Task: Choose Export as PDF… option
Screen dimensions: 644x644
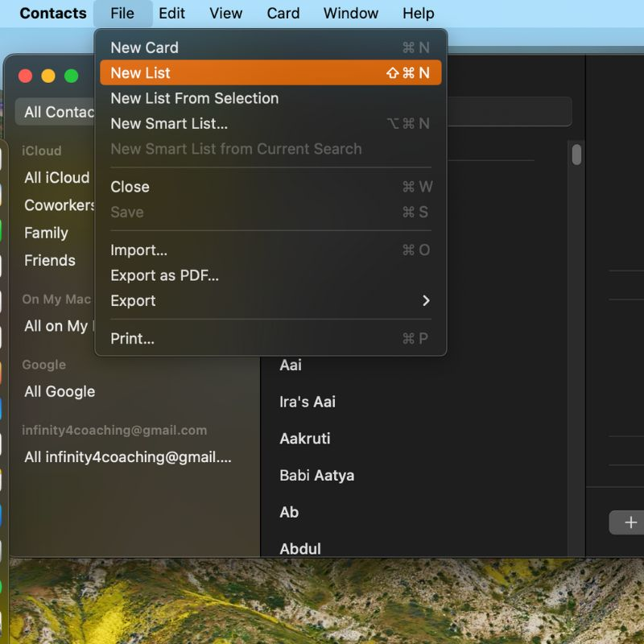Action: tap(270, 275)
